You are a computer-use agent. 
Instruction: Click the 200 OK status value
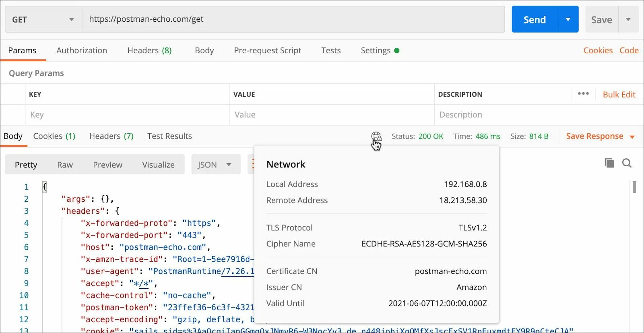pos(431,136)
